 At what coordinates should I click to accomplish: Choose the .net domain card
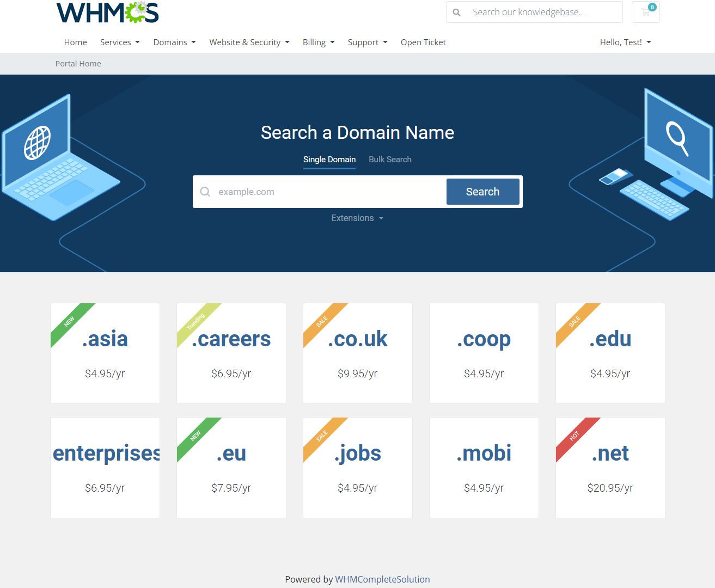pos(610,468)
